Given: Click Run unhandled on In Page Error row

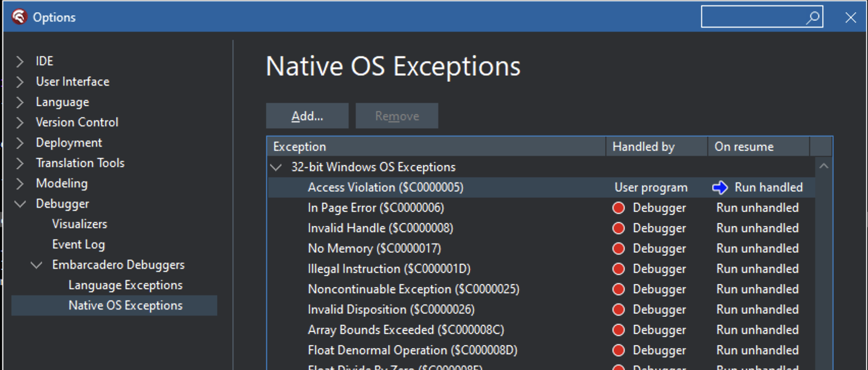Looking at the screenshot, I should 757,208.
